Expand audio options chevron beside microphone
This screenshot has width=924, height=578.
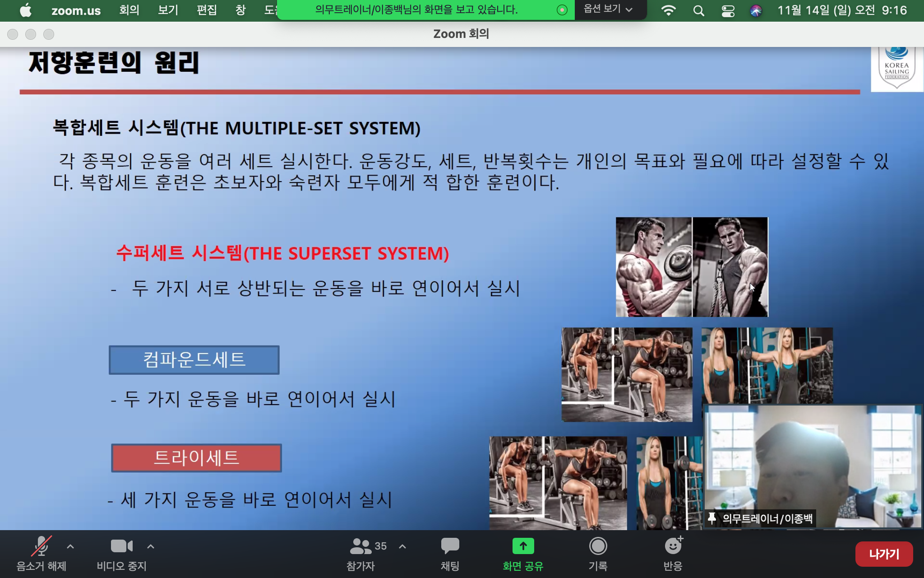point(70,546)
